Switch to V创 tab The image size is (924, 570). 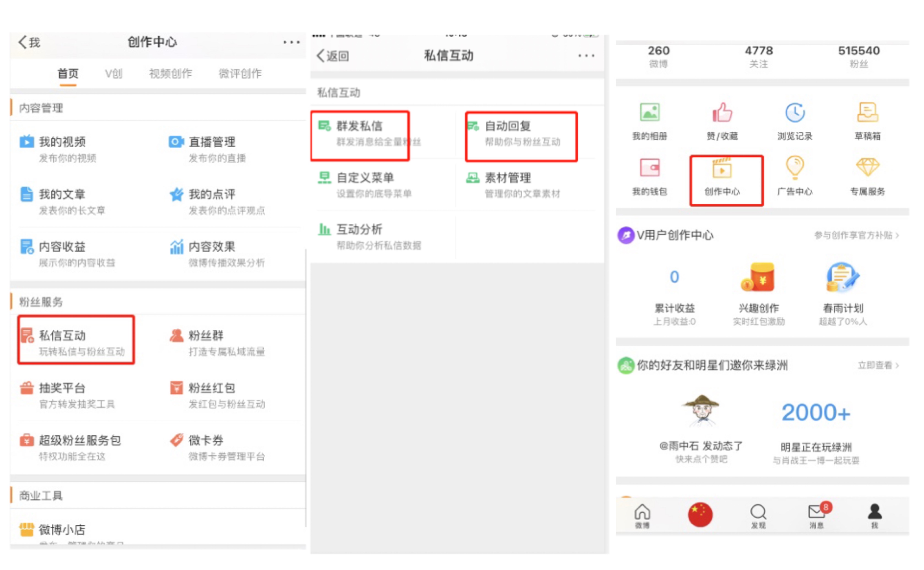coord(113,74)
